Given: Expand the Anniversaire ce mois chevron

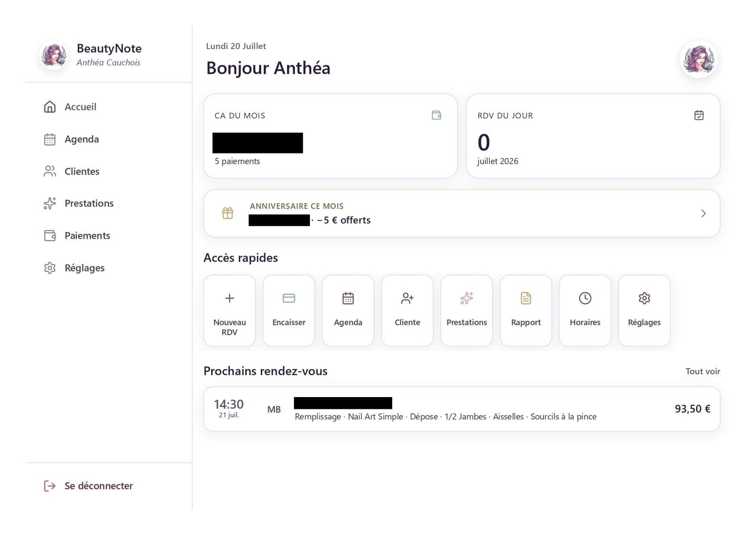Looking at the screenshot, I should click(x=704, y=213).
